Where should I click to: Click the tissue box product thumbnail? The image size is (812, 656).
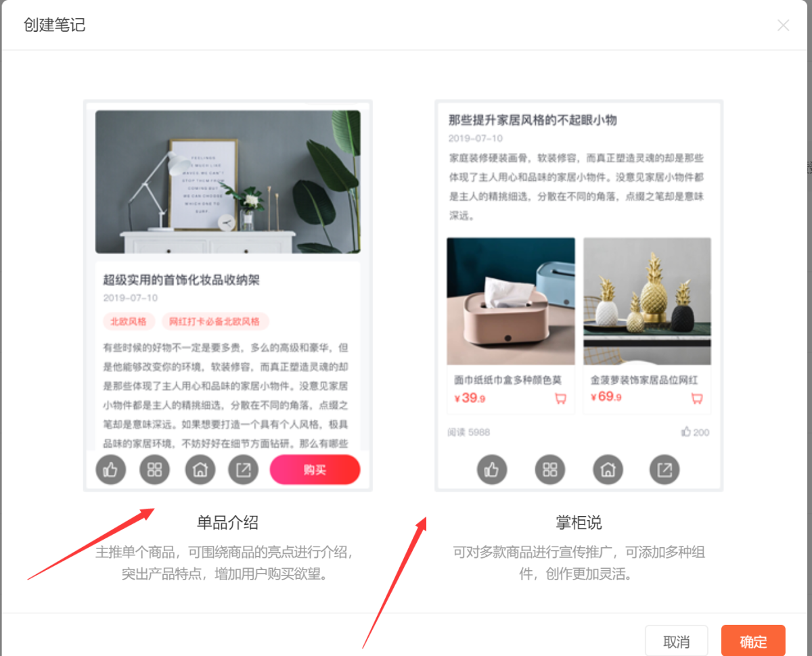[511, 301]
